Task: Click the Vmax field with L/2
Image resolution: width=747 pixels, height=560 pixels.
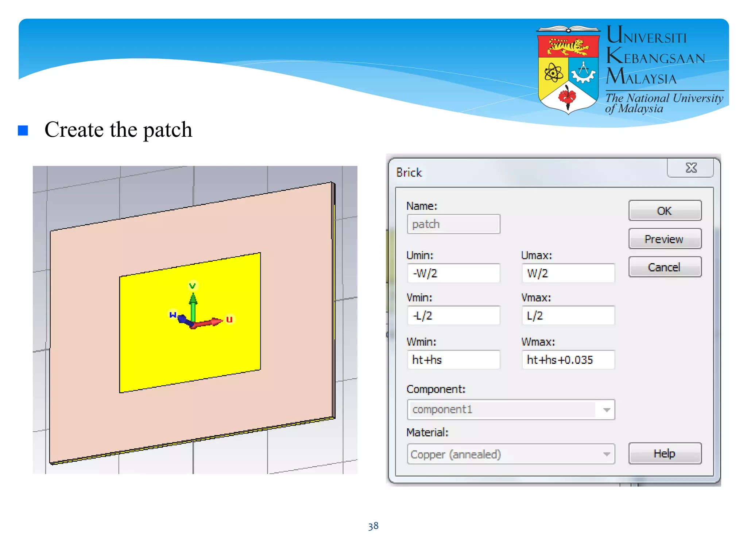Action: [x=568, y=315]
